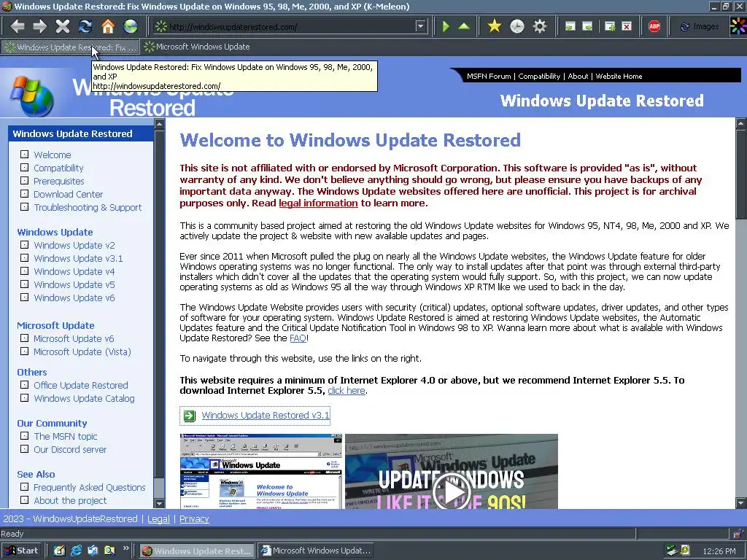Open the About the project link
The image size is (747, 560).
pos(70,500)
